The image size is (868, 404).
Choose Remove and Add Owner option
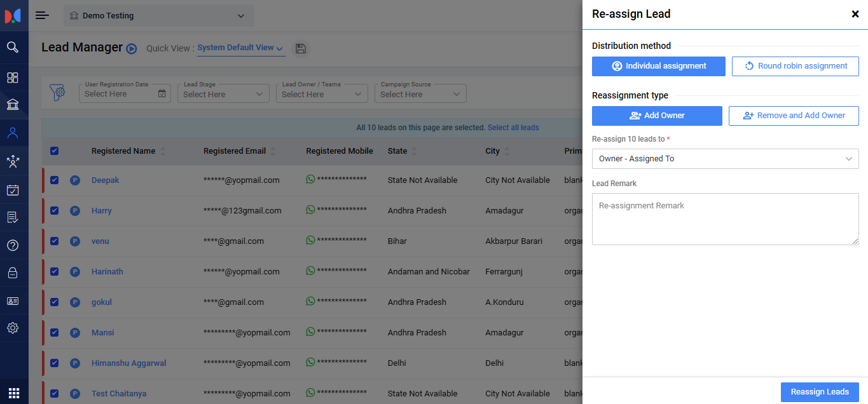794,116
